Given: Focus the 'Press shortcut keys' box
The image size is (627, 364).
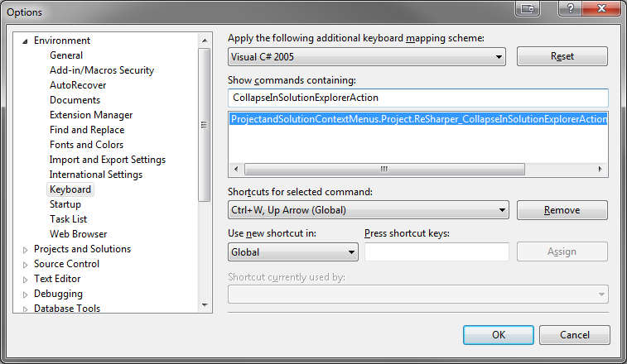Looking at the screenshot, I should point(436,251).
